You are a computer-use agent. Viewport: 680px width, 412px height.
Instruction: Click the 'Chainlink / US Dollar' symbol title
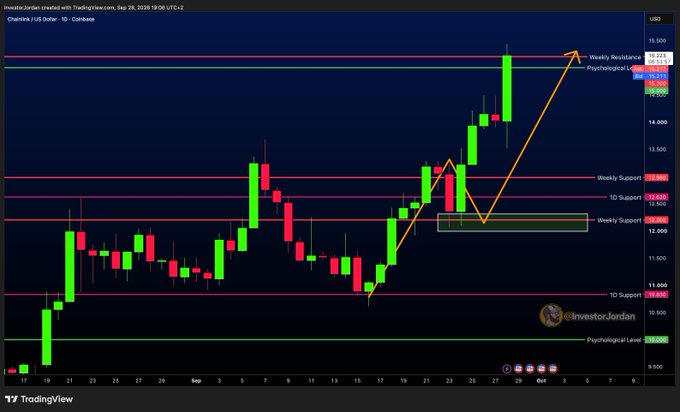click(33, 19)
